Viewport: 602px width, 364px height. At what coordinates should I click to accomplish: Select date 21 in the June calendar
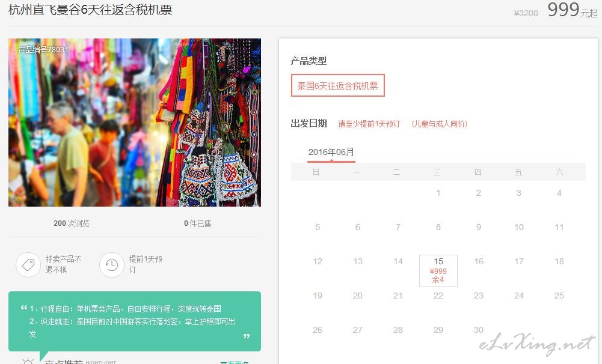[x=398, y=296]
